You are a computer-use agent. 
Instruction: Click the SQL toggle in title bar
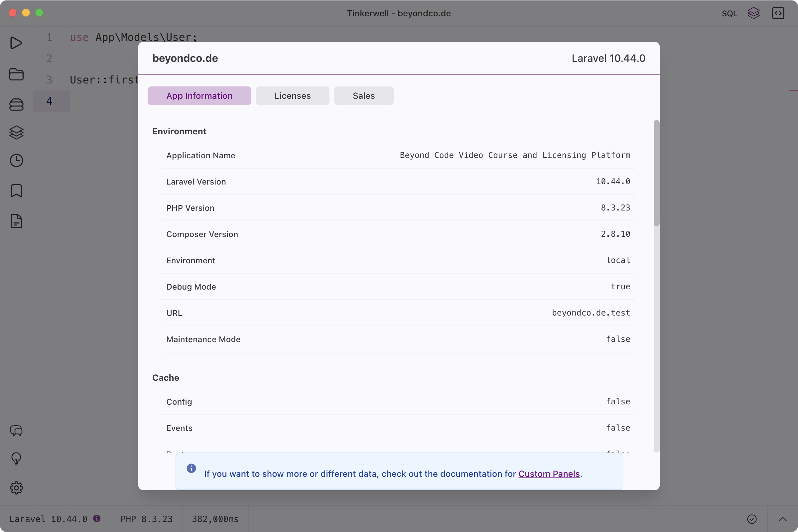[x=729, y=13]
